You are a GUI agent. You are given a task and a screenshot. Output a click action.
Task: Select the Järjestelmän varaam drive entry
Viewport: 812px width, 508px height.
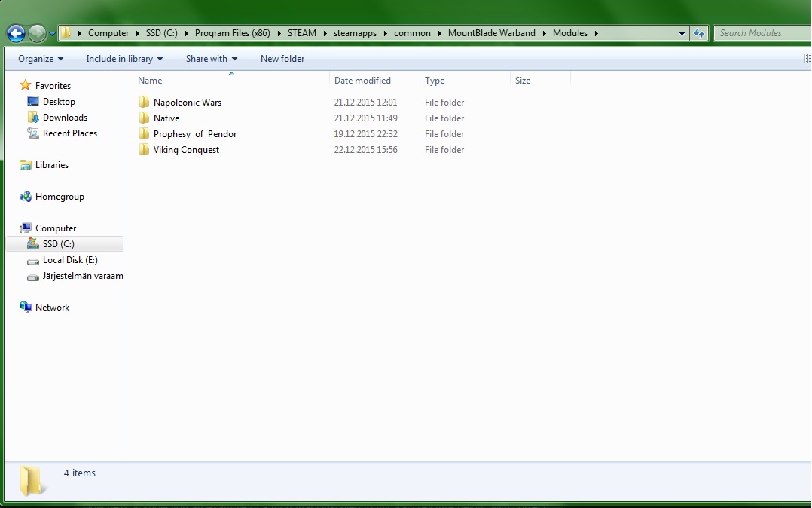pyautogui.click(x=83, y=276)
